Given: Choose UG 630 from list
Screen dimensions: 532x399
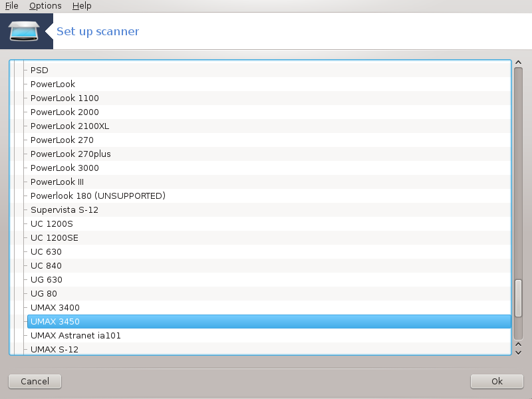Looking at the screenshot, I should point(46,279).
